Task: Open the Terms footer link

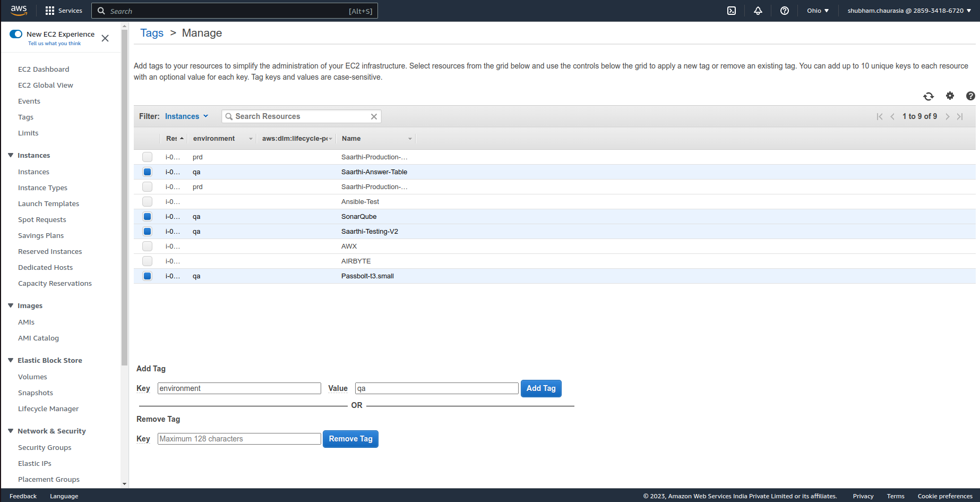Action: click(896, 496)
